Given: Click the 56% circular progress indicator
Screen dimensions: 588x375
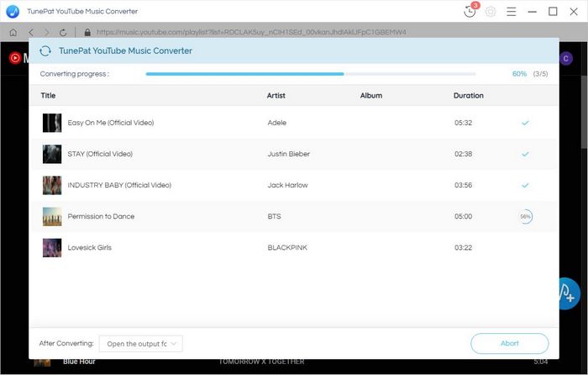Looking at the screenshot, I should click(525, 217).
